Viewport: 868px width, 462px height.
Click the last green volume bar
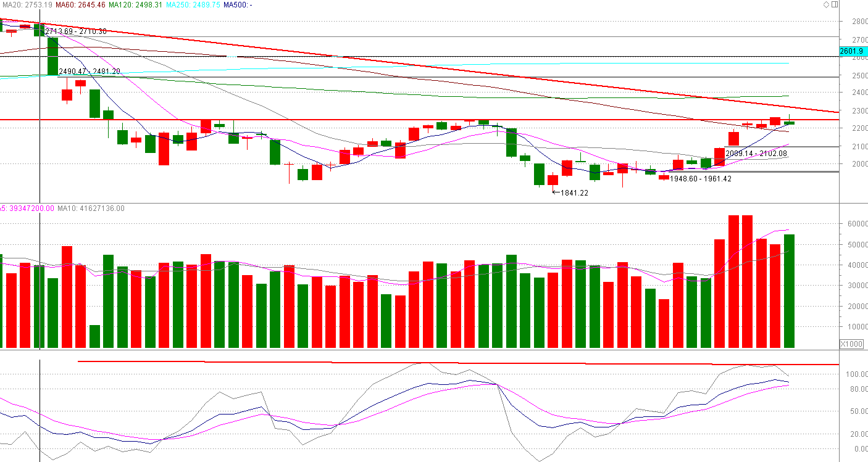(789, 291)
